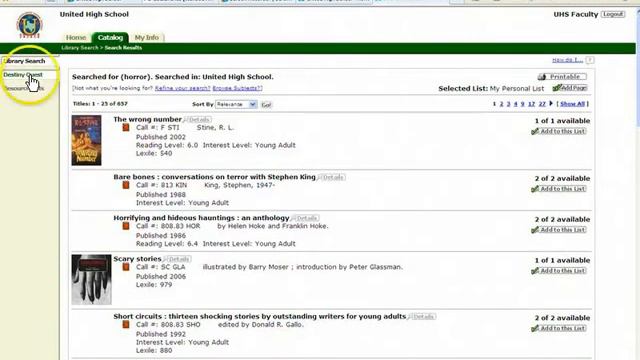
Task: Add The wrong number to this list
Action: point(559,131)
